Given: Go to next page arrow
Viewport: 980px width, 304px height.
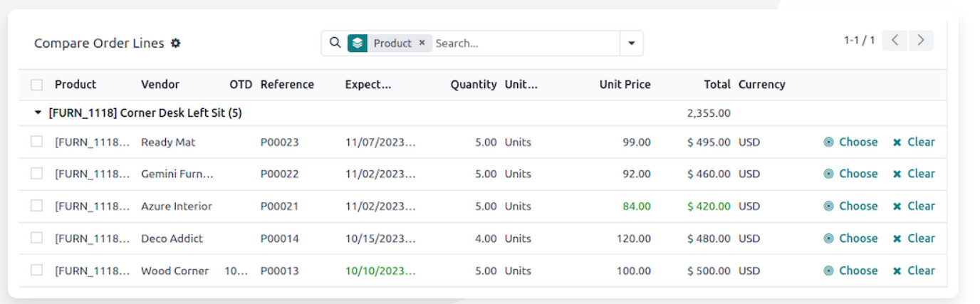Looking at the screenshot, I should click(x=921, y=41).
